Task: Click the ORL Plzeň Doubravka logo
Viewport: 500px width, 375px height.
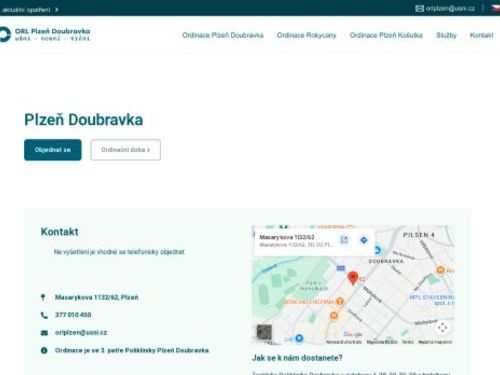Action: point(45,34)
